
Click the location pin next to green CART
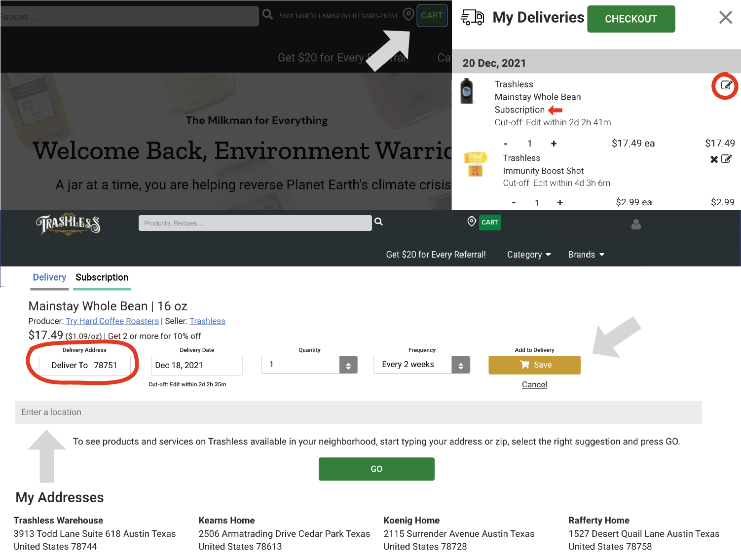point(472,222)
